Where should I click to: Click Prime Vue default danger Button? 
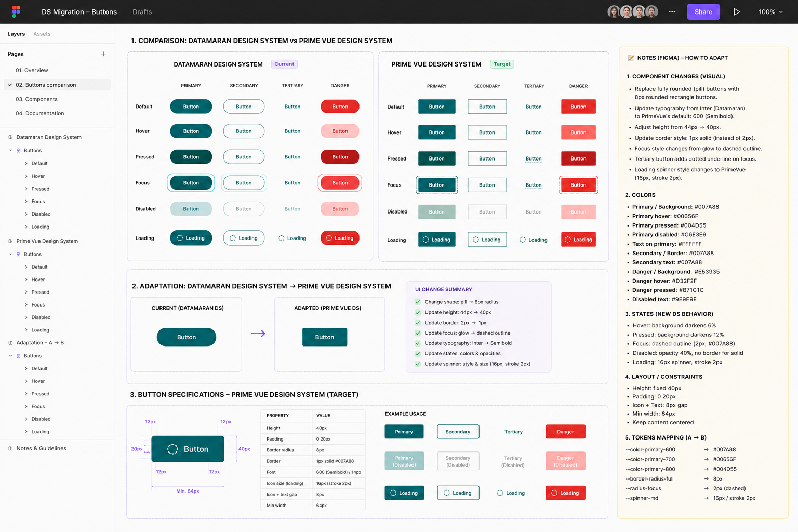pos(578,107)
